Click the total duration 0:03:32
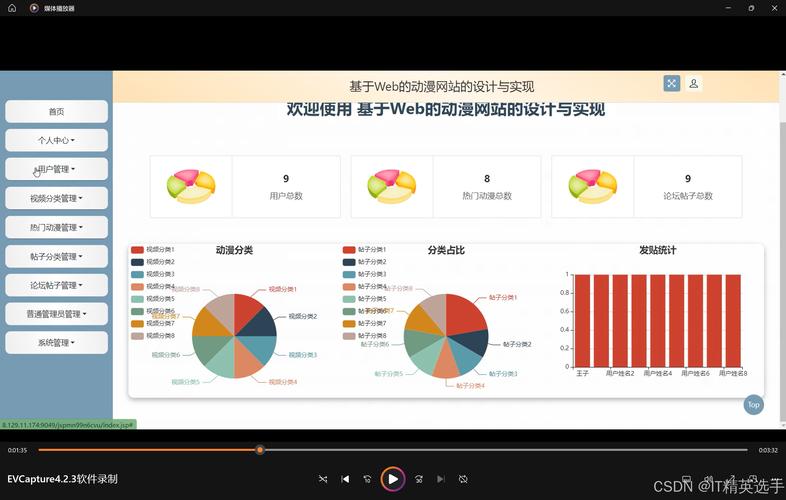 click(768, 450)
